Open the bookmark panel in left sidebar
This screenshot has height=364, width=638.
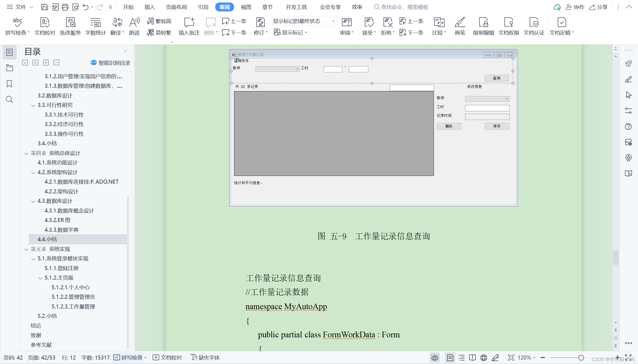pyautogui.click(x=9, y=84)
